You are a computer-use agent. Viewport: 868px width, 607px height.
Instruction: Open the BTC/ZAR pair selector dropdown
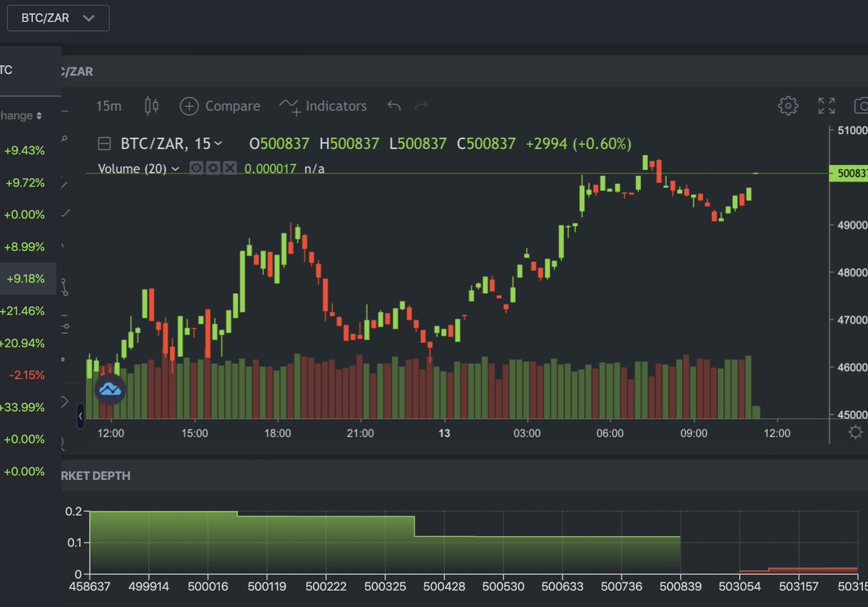[58, 18]
